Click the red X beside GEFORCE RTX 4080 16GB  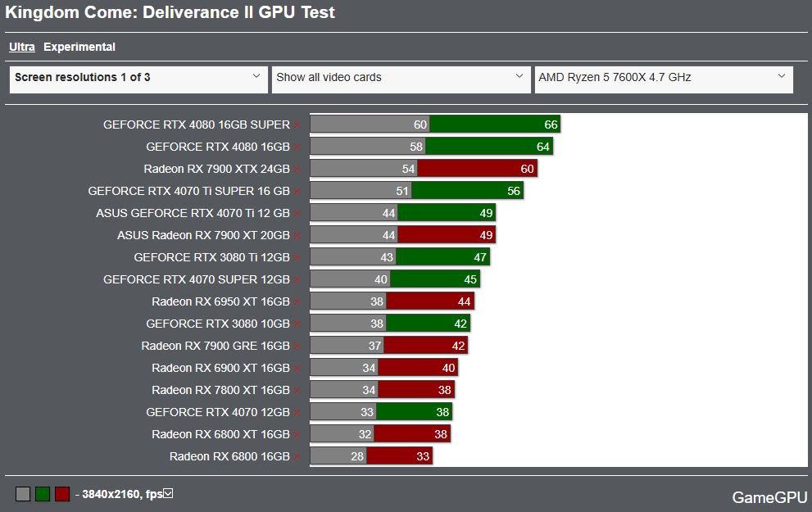297,147
